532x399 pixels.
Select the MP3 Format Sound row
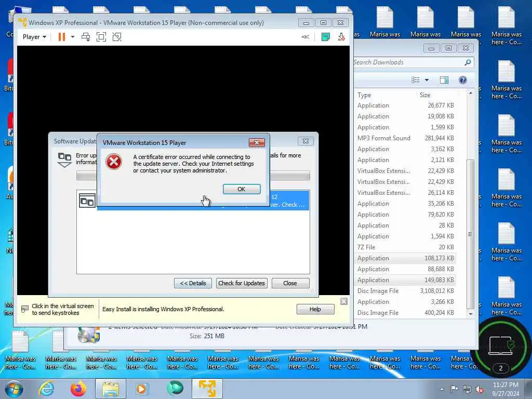(x=405, y=138)
